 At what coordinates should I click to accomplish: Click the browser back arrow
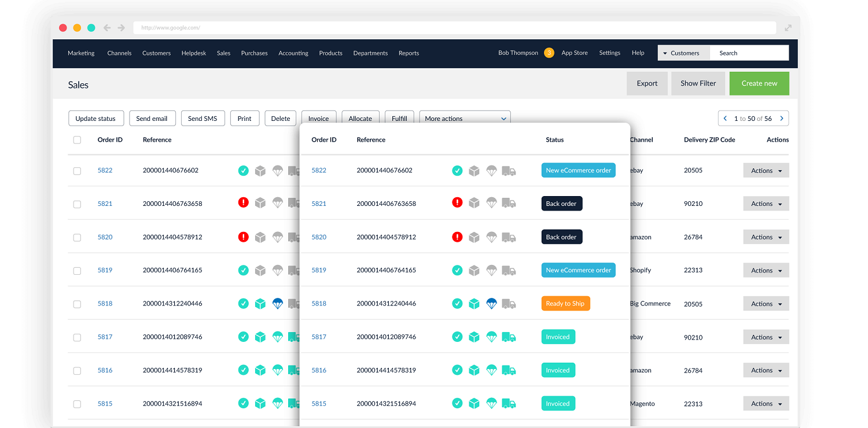point(107,28)
